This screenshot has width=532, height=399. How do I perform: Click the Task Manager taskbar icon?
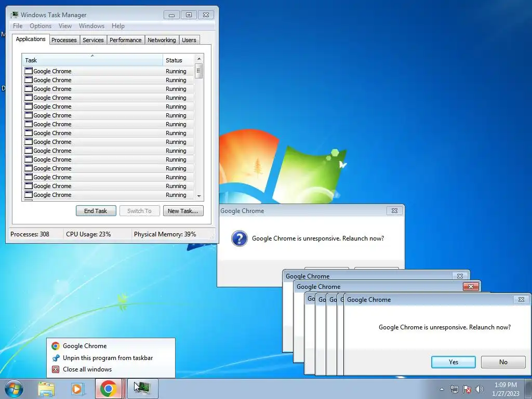(x=142, y=389)
